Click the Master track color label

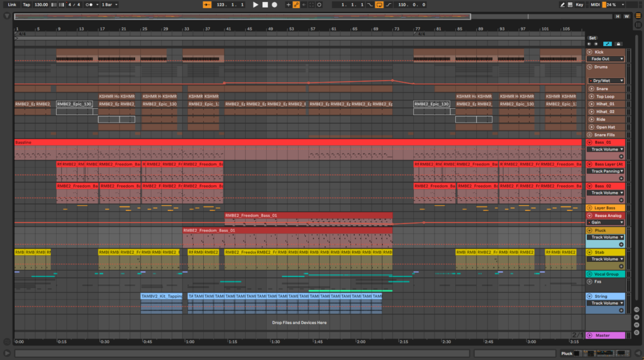point(609,335)
